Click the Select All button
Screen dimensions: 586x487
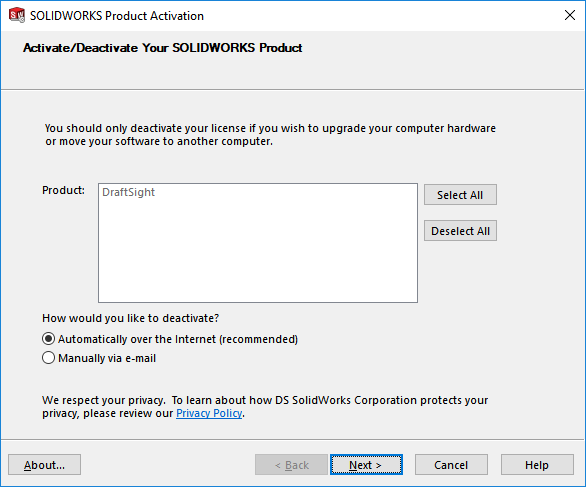click(460, 195)
